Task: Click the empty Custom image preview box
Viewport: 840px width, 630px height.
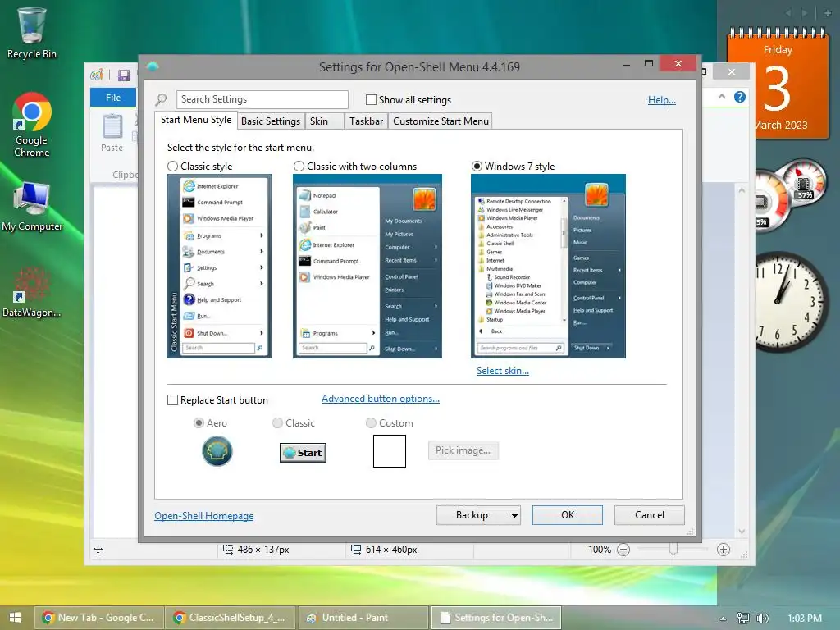Action: 390,451
